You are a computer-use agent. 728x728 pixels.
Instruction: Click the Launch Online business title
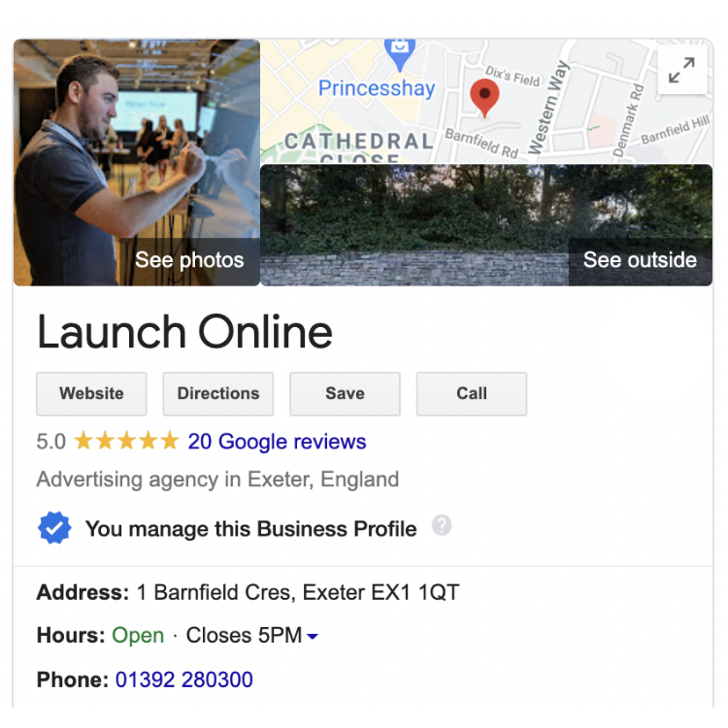pos(184,332)
